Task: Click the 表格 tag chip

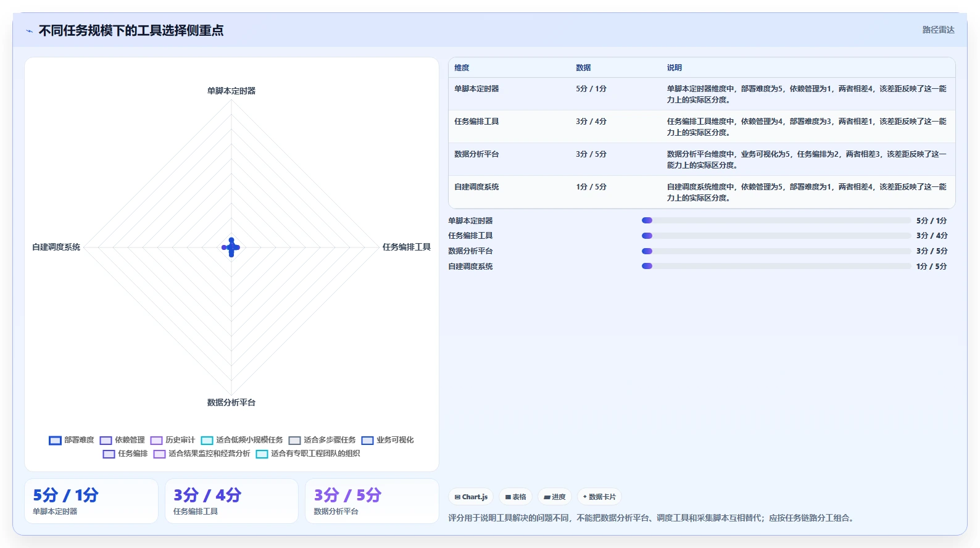Action: point(515,497)
